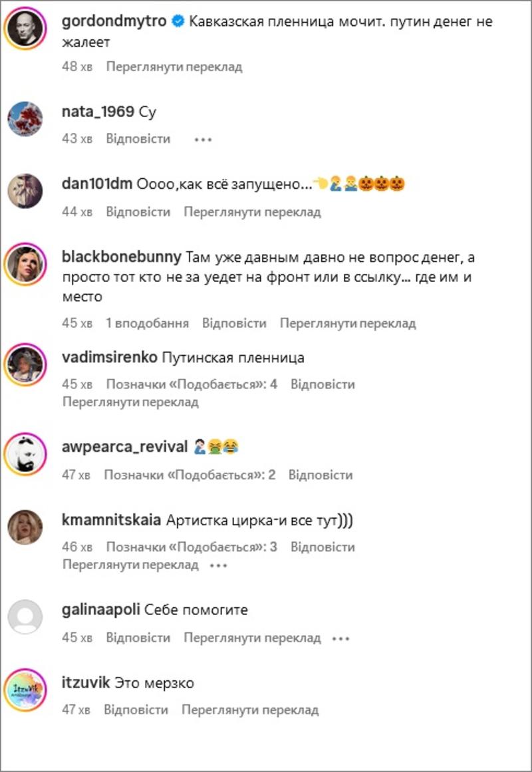Open more options for the galinaapoli comment
The width and height of the screenshot is (532, 772).
(340, 638)
